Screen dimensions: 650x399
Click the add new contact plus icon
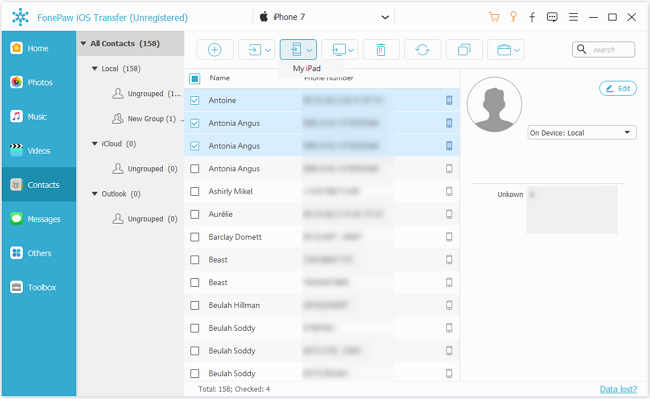[x=215, y=50]
